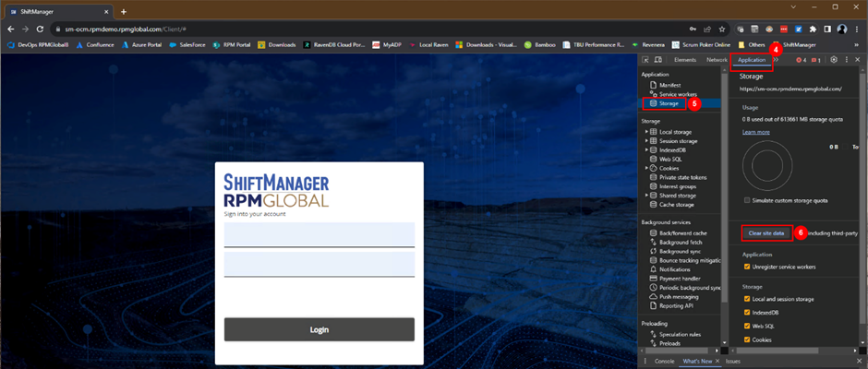This screenshot has width=868, height=369.
Task: Uncheck the Cookies checkbox
Action: pyautogui.click(x=747, y=339)
